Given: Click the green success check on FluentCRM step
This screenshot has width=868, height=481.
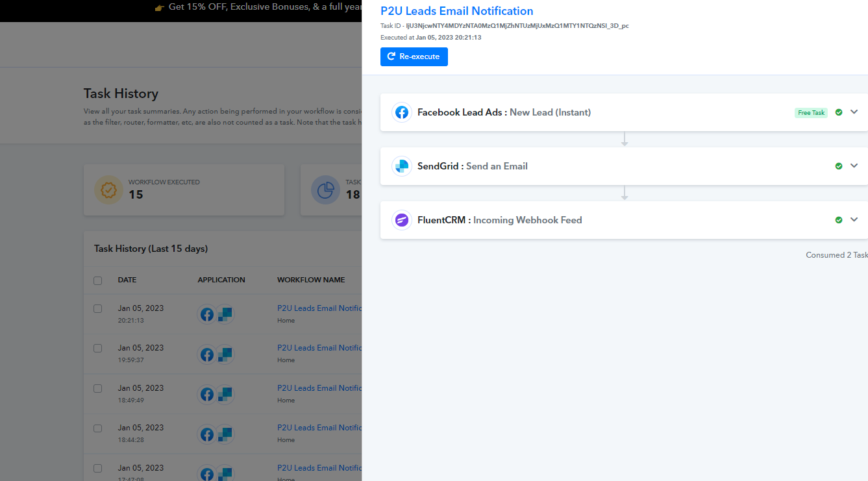Looking at the screenshot, I should (x=839, y=220).
